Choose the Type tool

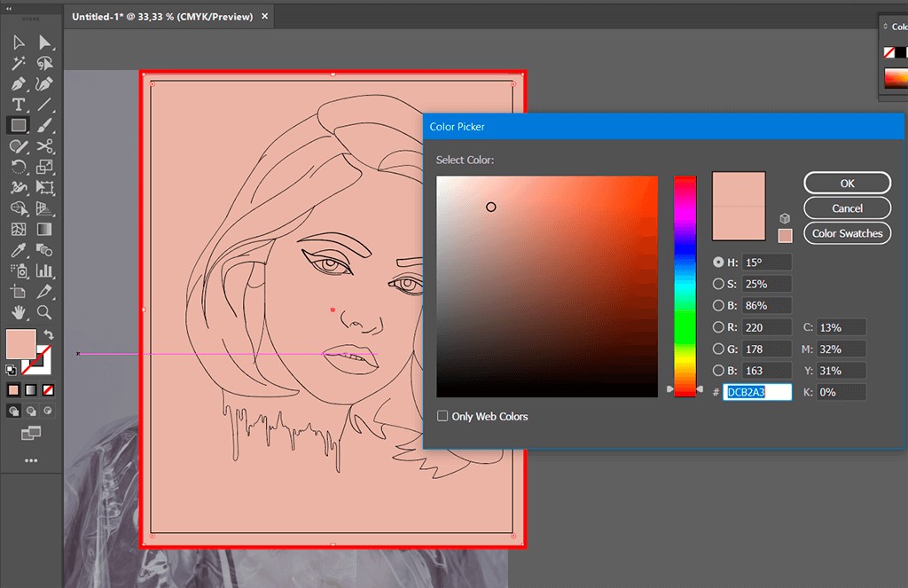[x=18, y=105]
